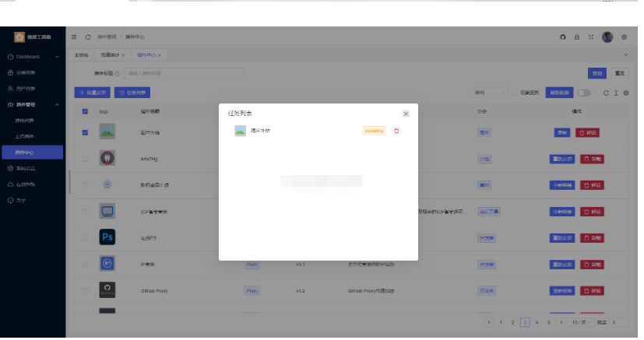
Task: Collapse sidebar with the hamburger menu icon
Action: 74,37
